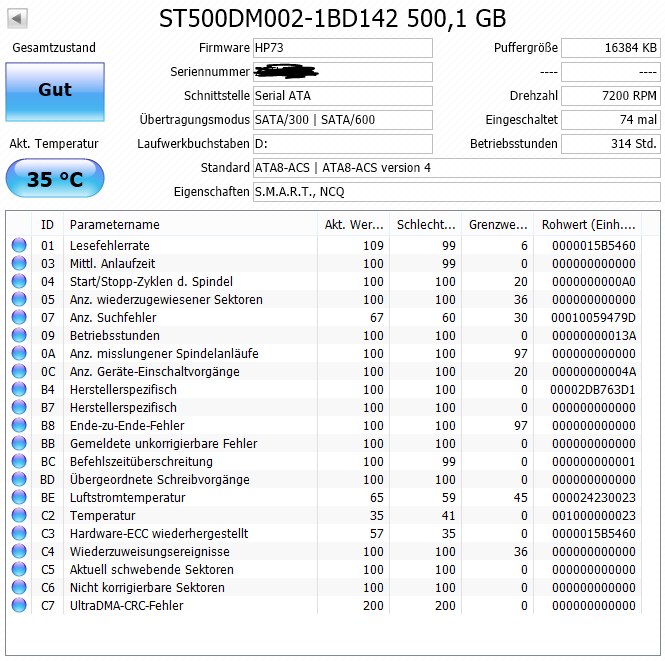
Task: Select status circle of C2 Temperatur
Action: coord(19,516)
